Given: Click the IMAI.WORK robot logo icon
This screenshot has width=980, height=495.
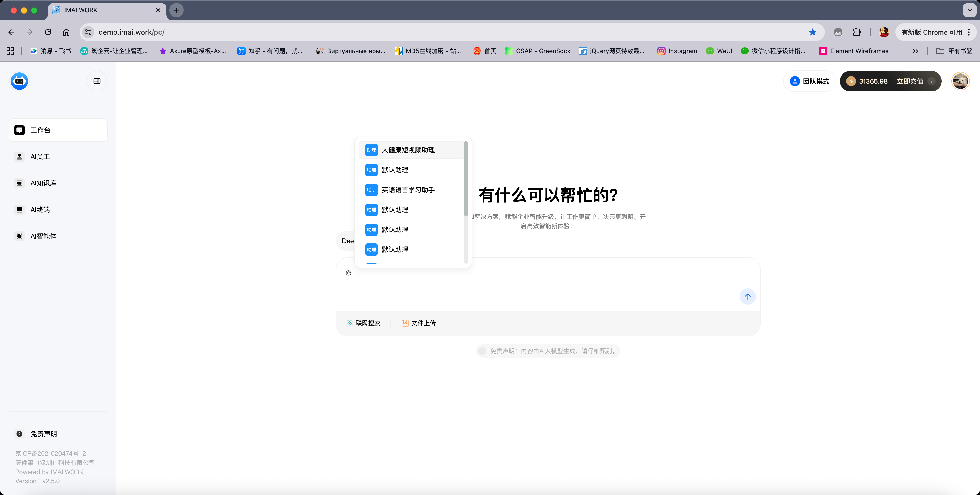Looking at the screenshot, I should [19, 81].
